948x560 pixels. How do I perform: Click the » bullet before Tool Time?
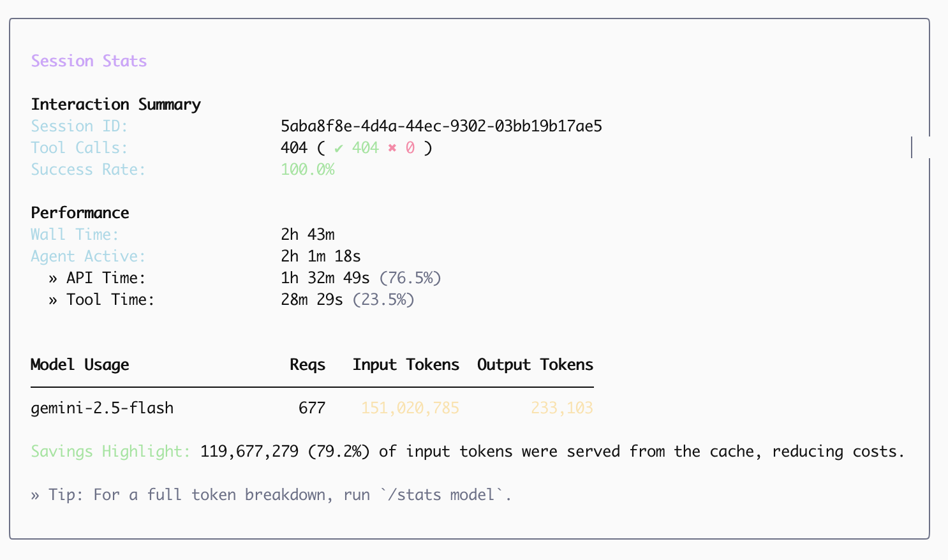(x=53, y=300)
